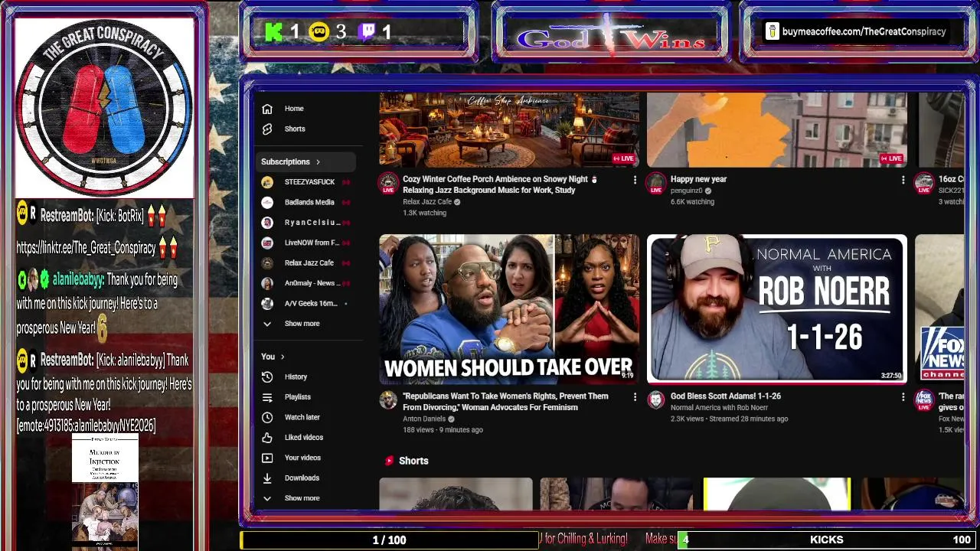
Task: Open options menu for Cozy Winter Coffee Porch video
Action: (x=635, y=180)
